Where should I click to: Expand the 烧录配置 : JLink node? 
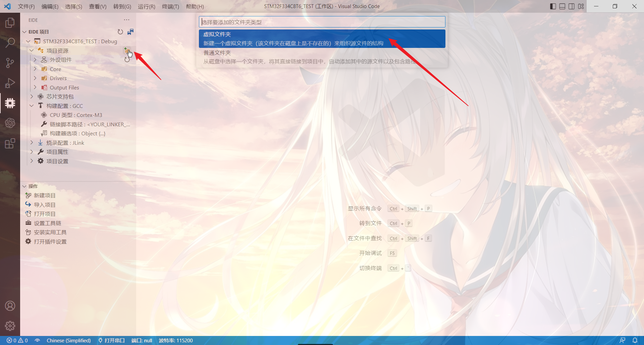[32, 143]
